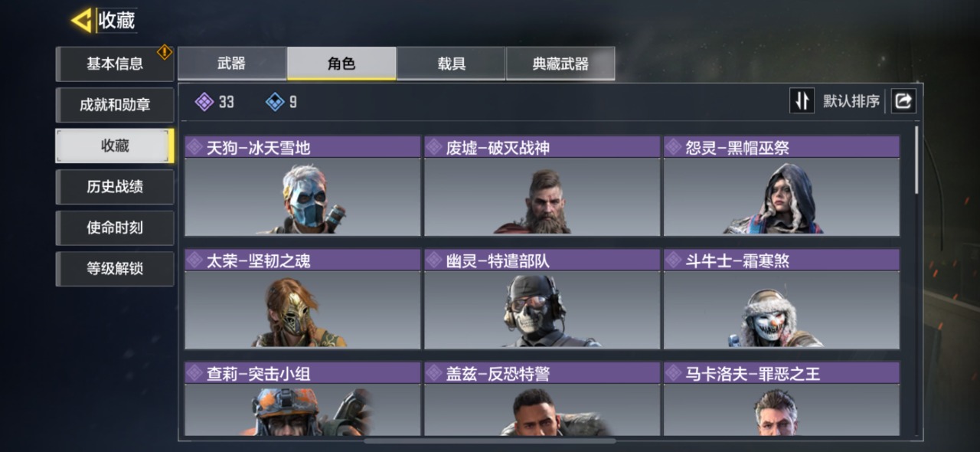980x452 pixels.
Task: Switch to the 武器 tab
Action: 232,64
